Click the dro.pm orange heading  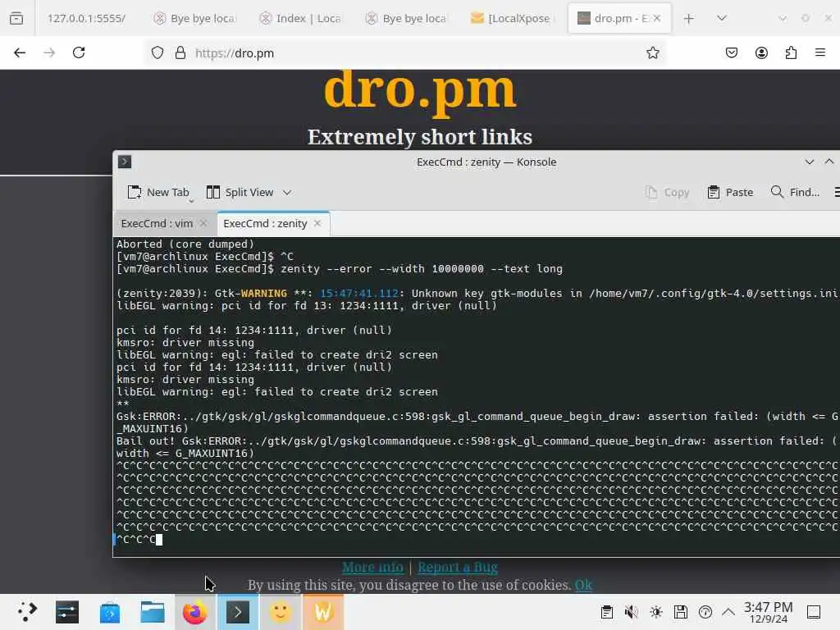pyautogui.click(x=420, y=92)
